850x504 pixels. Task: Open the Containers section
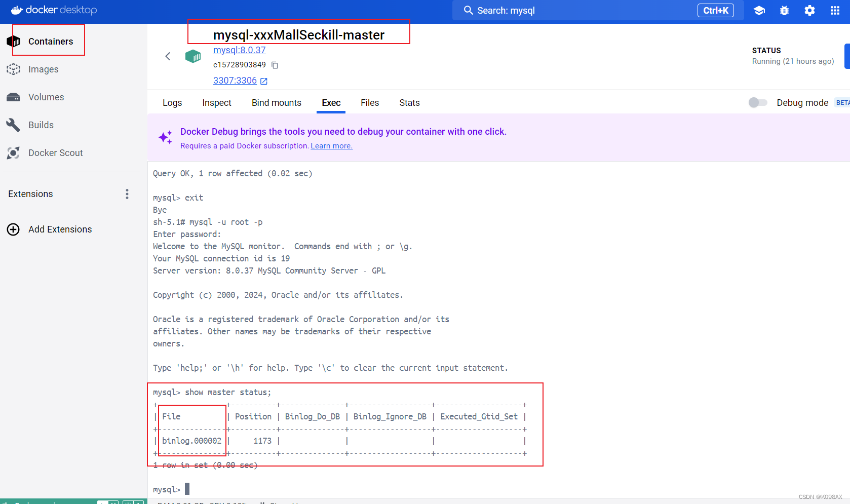[51, 42]
